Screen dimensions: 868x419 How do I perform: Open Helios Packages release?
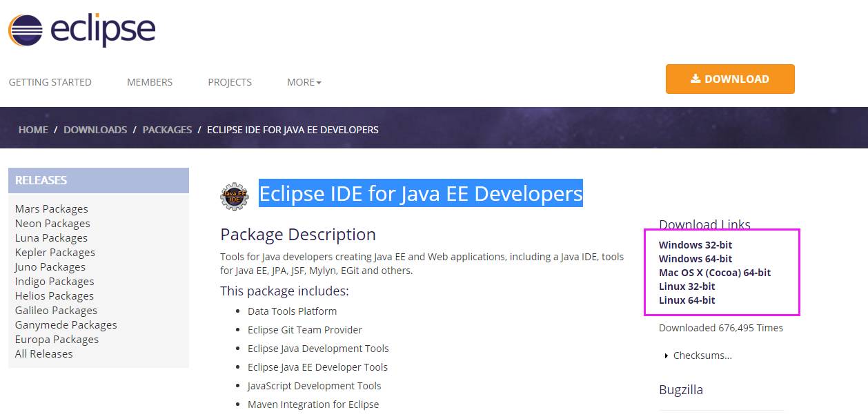(55, 296)
